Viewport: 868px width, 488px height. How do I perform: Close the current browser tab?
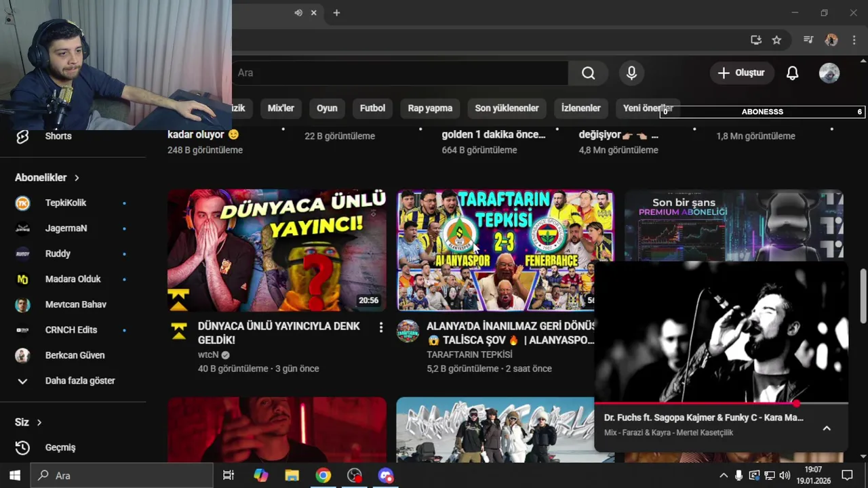(313, 13)
